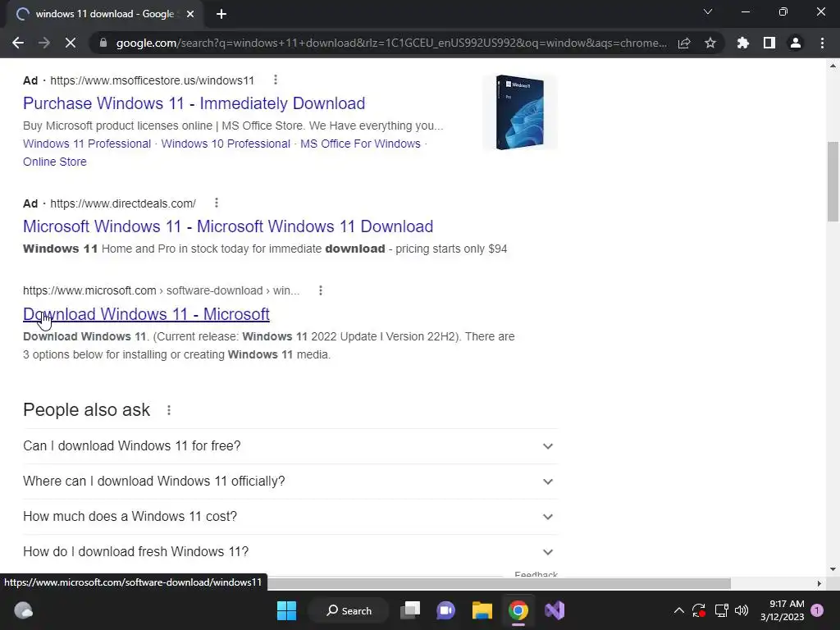840x630 pixels.
Task: View site information lock icon
Action: click(103, 43)
